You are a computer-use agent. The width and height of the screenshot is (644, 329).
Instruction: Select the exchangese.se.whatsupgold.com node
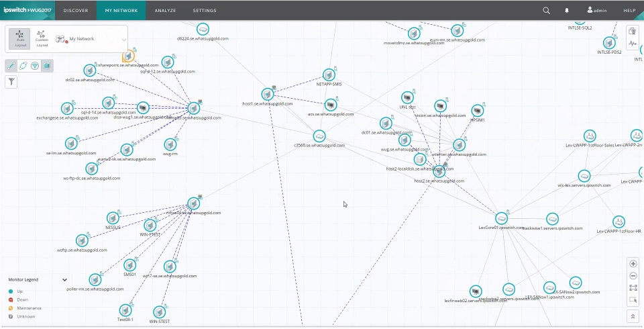67,109
